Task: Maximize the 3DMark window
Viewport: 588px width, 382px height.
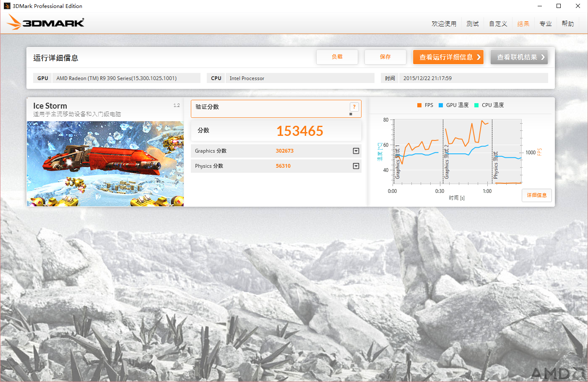Action: pos(559,6)
